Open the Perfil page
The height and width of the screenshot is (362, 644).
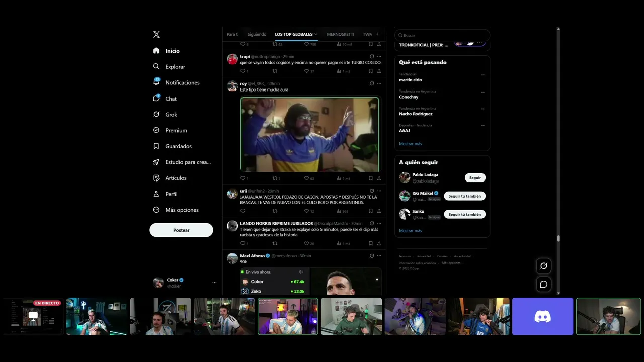pos(165,194)
